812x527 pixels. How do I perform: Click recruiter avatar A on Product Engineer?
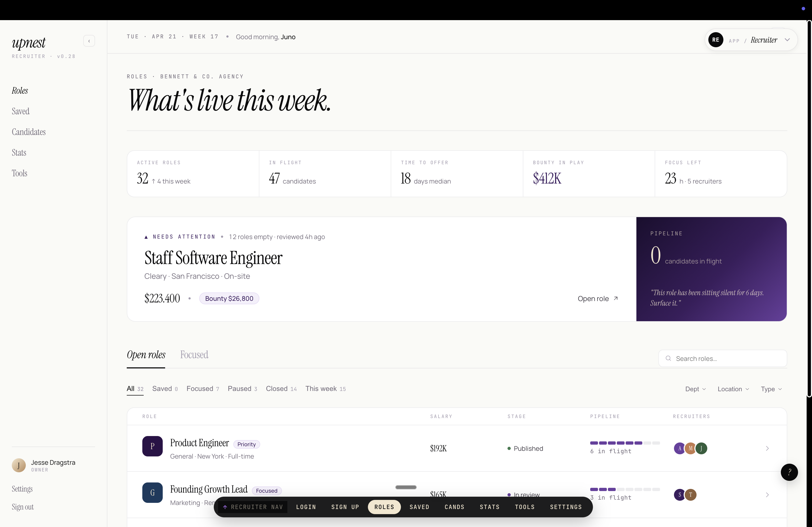tap(679, 448)
